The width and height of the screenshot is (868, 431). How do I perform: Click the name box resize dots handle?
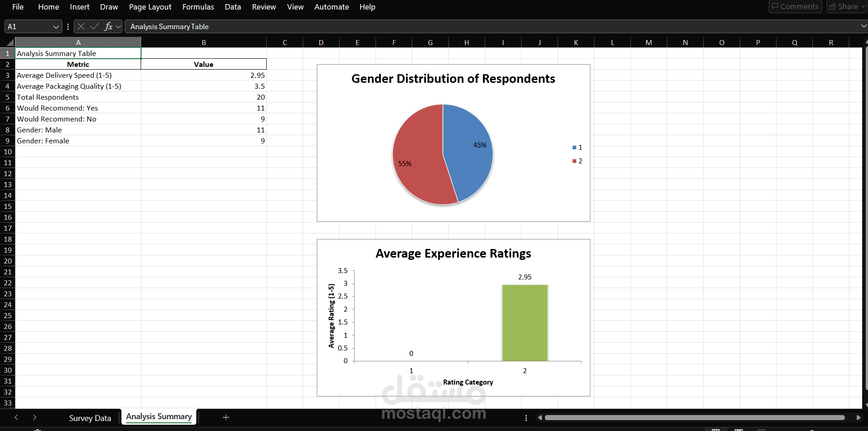68,26
